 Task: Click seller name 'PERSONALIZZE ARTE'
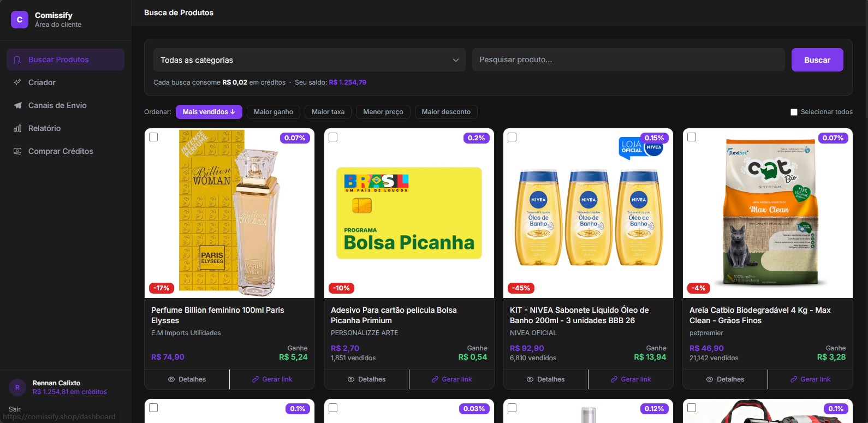point(365,333)
